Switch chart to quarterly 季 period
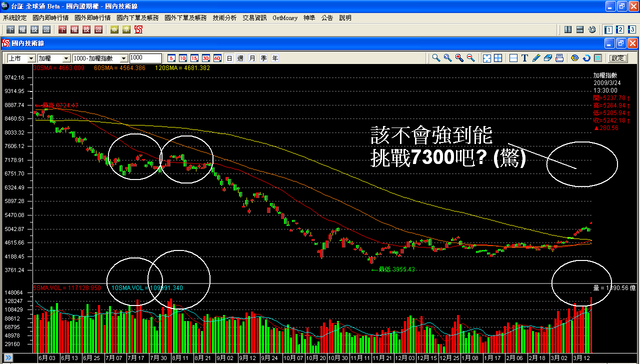The height and width of the screenshot is (364, 640). [x=264, y=58]
